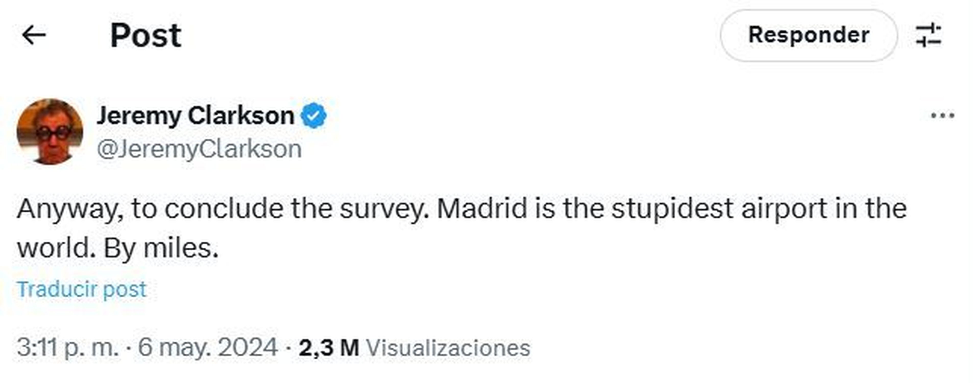Open the reply sorting filter icon
The width and height of the screenshot is (980, 383).
point(929,36)
